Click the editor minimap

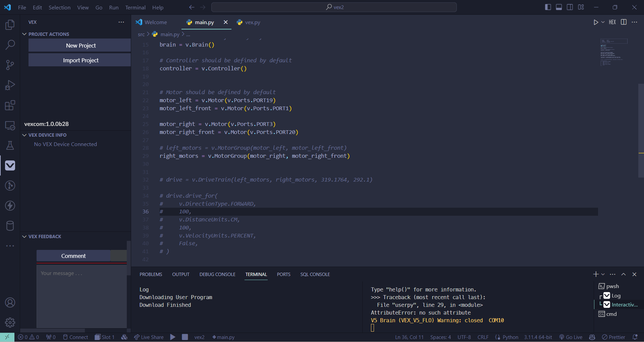[614, 52]
